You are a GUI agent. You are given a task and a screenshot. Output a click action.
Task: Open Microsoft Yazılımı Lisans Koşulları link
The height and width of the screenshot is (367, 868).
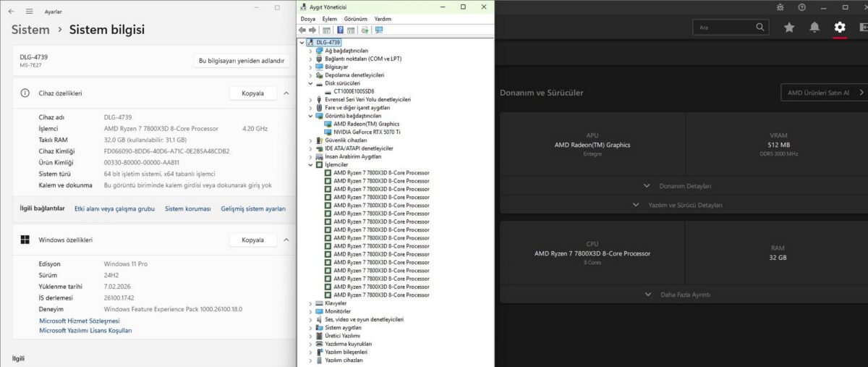85,331
